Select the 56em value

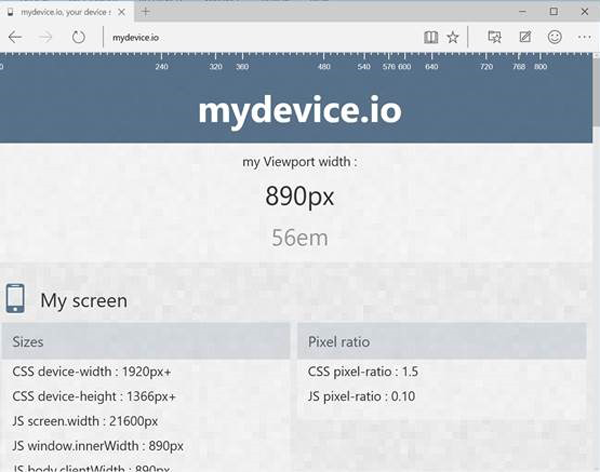[300, 238]
